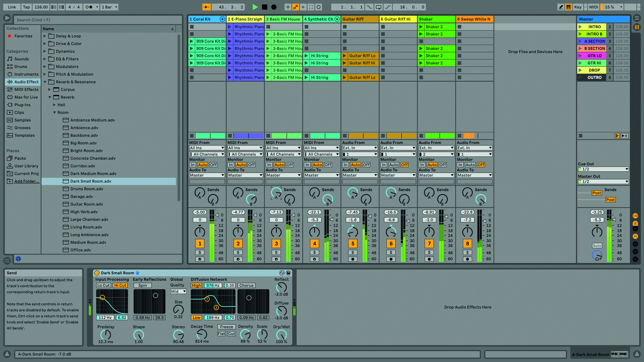The height and width of the screenshot is (362, 644).
Task: Toggle Freeze button in reverb
Action: coord(227,327)
